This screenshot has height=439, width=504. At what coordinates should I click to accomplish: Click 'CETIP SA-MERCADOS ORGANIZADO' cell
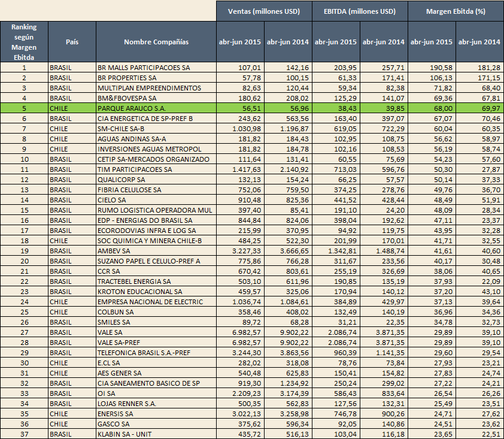pyautogui.click(x=156, y=159)
